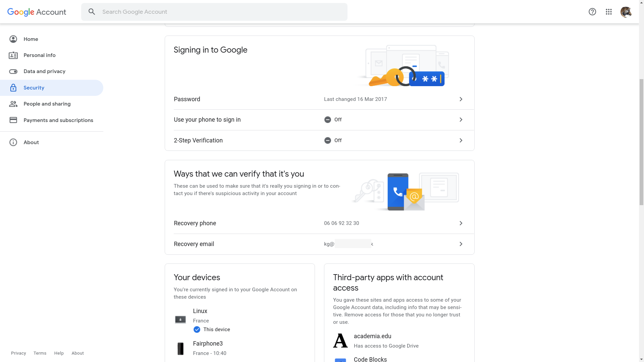Click the 'This device' blue checkmark
This screenshot has height=362, width=644.
click(x=197, y=329)
